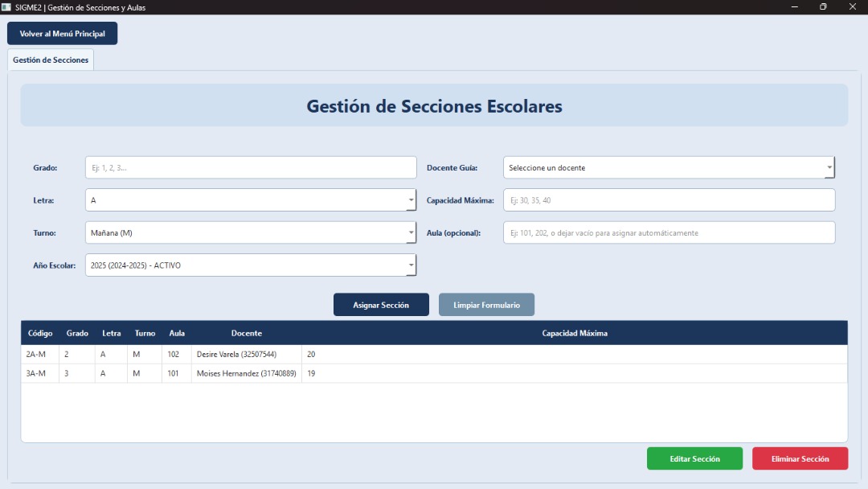Open the Docente Guía dropdown
This screenshot has width=868, height=489.
[x=669, y=167]
